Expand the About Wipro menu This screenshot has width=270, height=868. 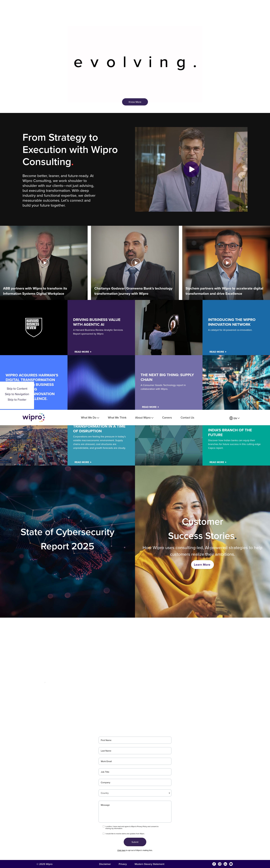(144, 418)
